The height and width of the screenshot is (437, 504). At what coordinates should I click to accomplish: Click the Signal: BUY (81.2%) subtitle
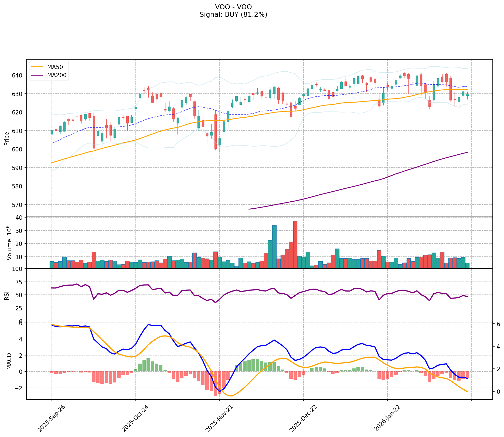233,15
